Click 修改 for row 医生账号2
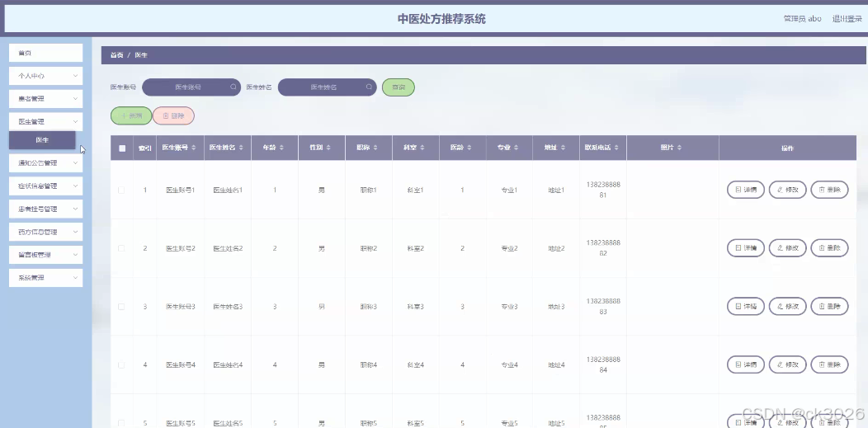The height and width of the screenshot is (428, 868). coord(788,248)
